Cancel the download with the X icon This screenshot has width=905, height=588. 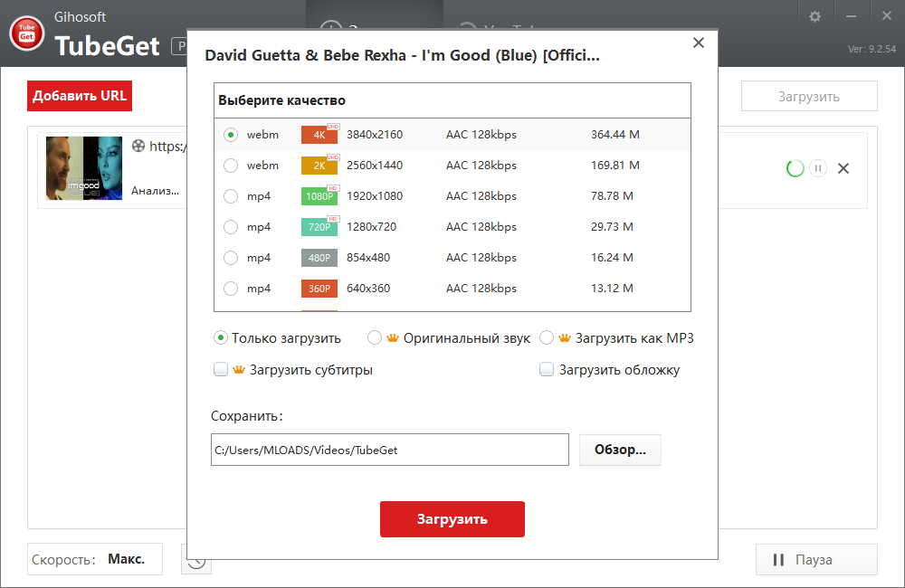(844, 169)
